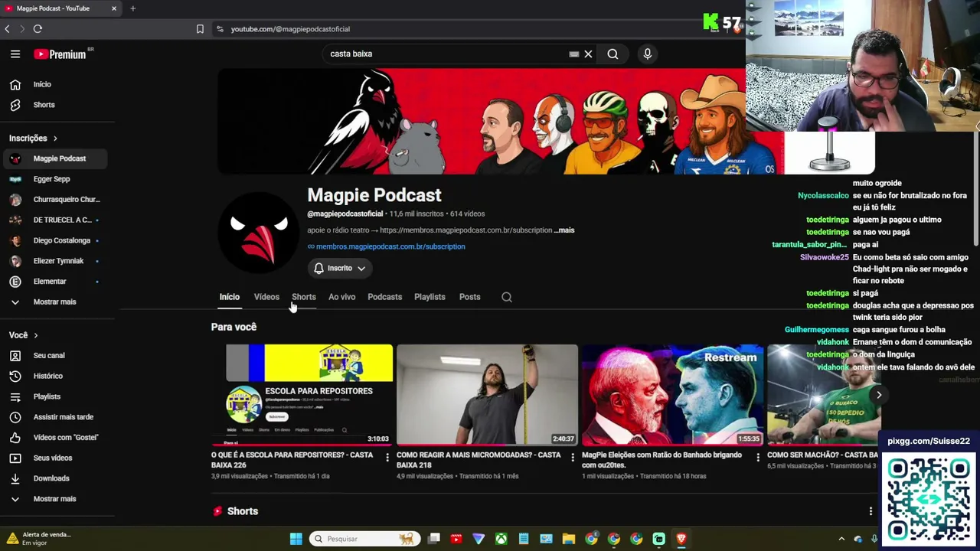Screen dimensions: 980x551
Task: Click the taskbar Pesquisar search box
Action: 365,539
